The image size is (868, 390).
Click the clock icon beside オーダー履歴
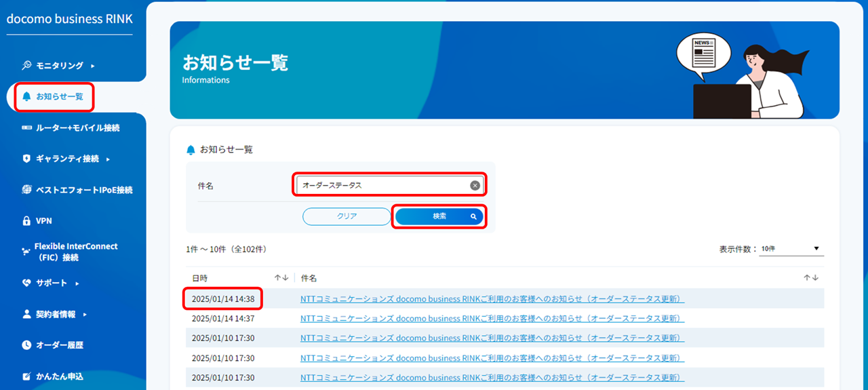(x=26, y=345)
